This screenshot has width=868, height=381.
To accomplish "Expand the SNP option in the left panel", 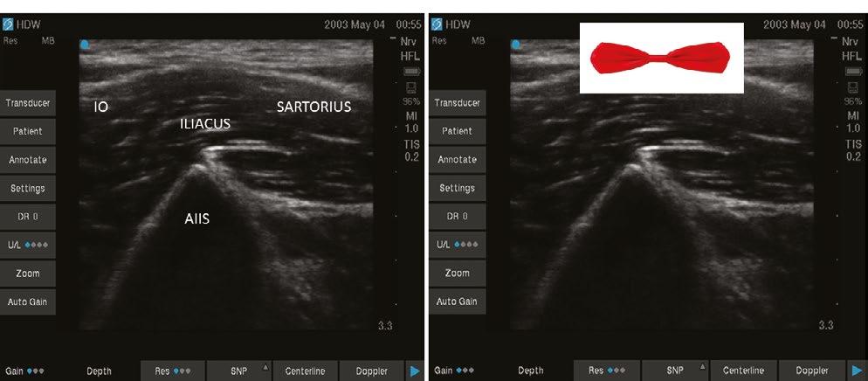I will [238, 371].
